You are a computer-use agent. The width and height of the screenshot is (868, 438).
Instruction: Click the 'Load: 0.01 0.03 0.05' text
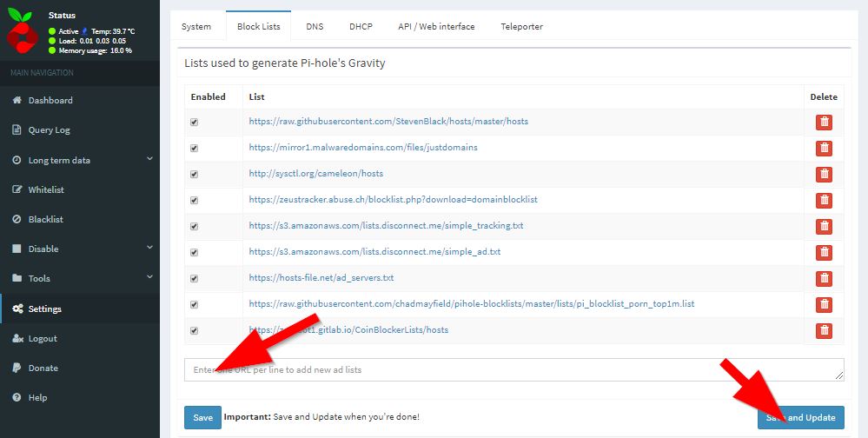(92, 41)
